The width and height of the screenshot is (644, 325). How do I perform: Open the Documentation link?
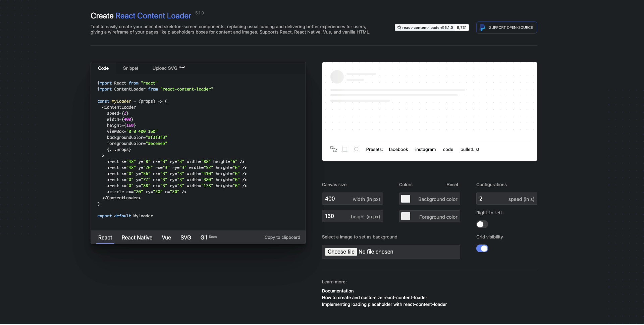[338, 291]
